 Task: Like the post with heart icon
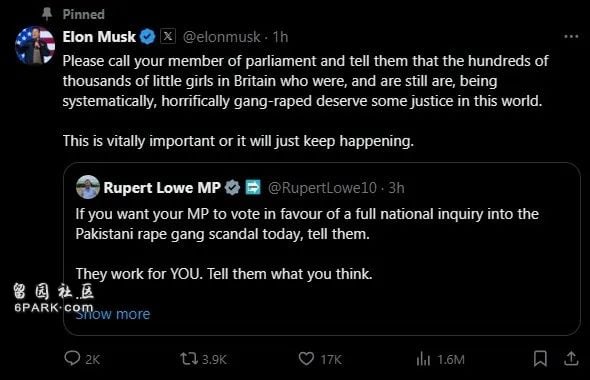click(306, 359)
